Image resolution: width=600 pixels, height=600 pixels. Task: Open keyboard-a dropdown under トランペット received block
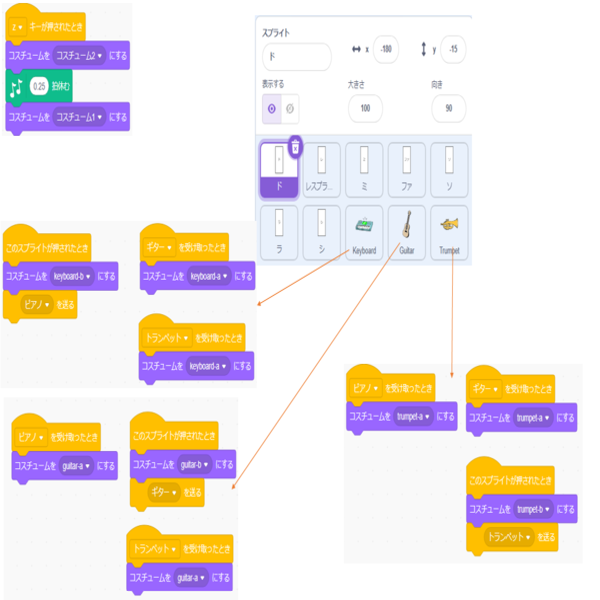208,366
